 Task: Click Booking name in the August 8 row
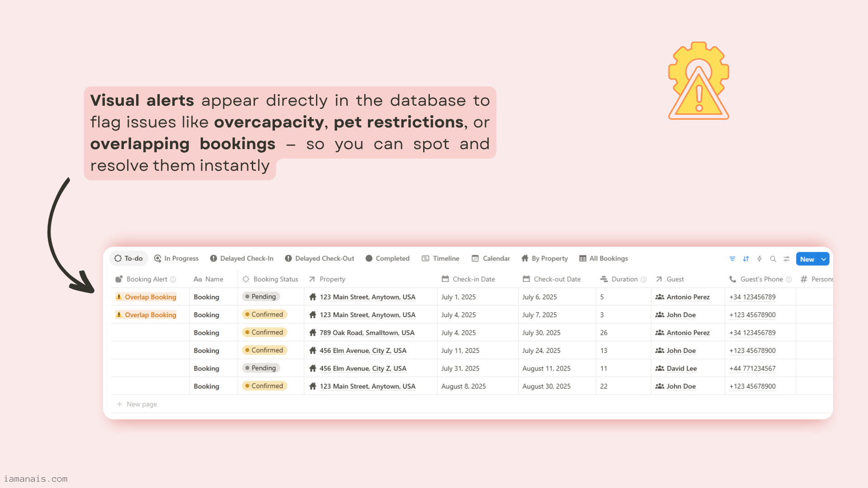pyautogui.click(x=207, y=386)
